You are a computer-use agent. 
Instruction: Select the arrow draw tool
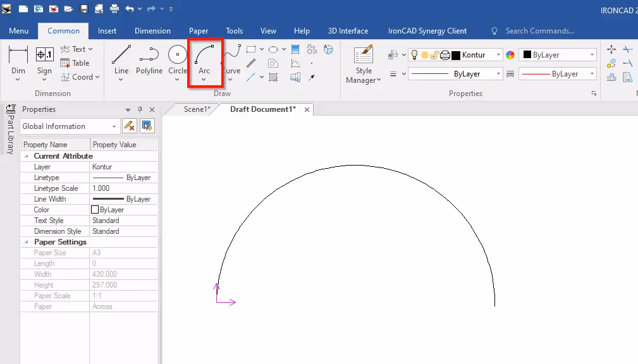point(312,77)
